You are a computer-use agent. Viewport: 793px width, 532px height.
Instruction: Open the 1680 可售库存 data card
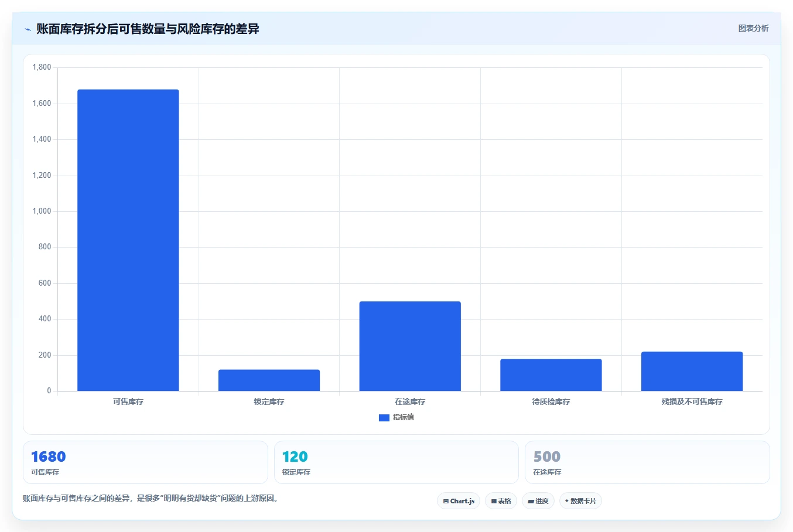coord(145,462)
